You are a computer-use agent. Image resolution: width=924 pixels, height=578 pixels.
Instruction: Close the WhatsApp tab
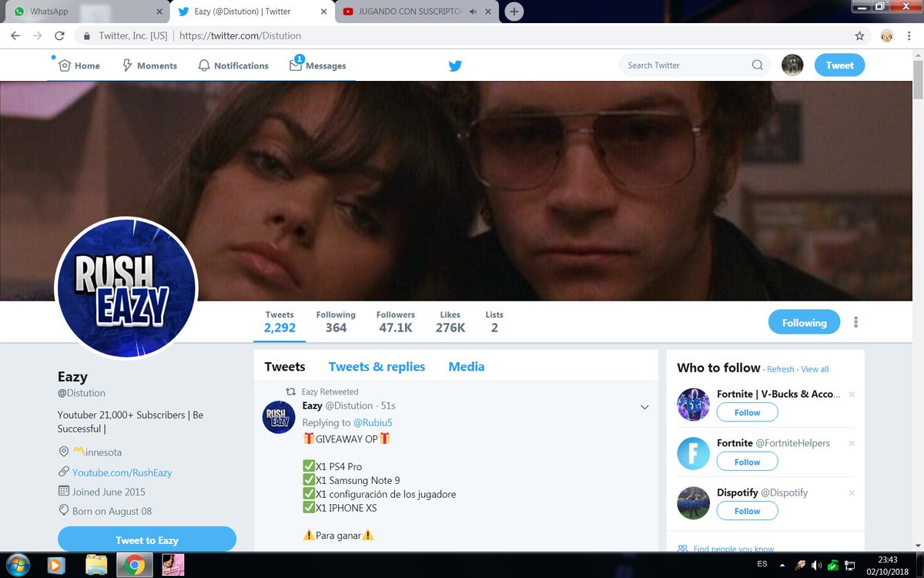pos(161,12)
